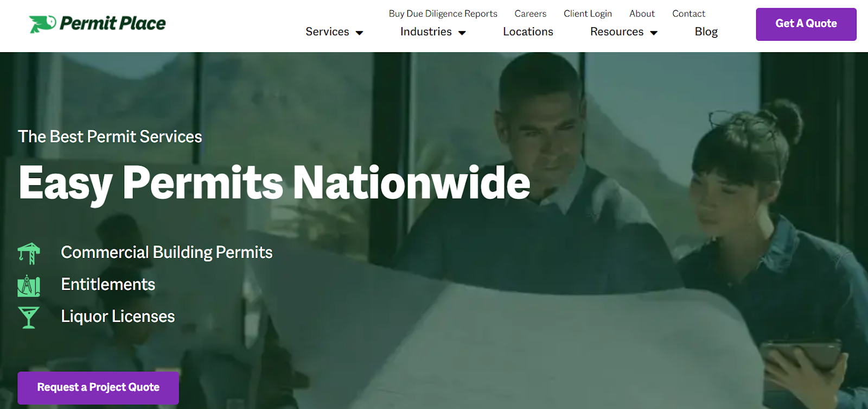868x409 pixels.
Task: Go to the About page
Action: pyautogui.click(x=642, y=14)
